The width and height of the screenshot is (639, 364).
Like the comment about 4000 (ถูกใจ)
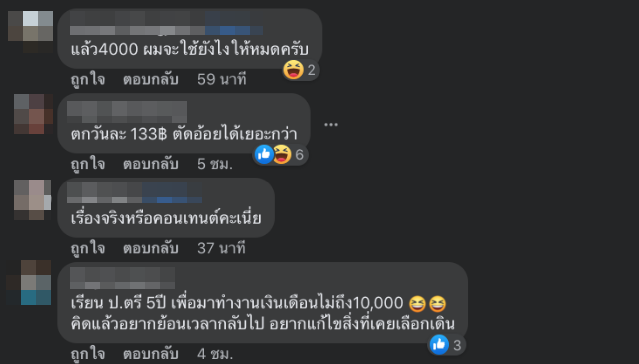coord(88,79)
